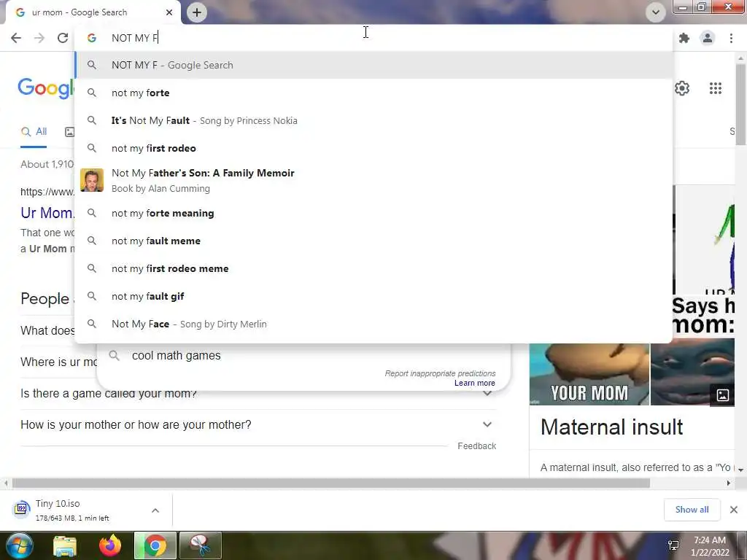Expand the Tiny 10.iso download options arrow

155,510
